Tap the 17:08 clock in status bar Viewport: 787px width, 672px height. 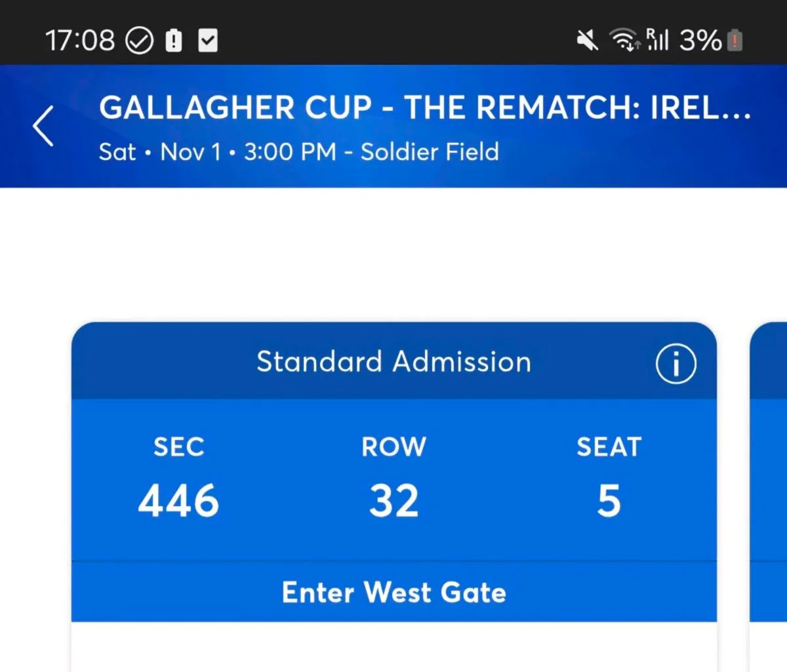80,41
